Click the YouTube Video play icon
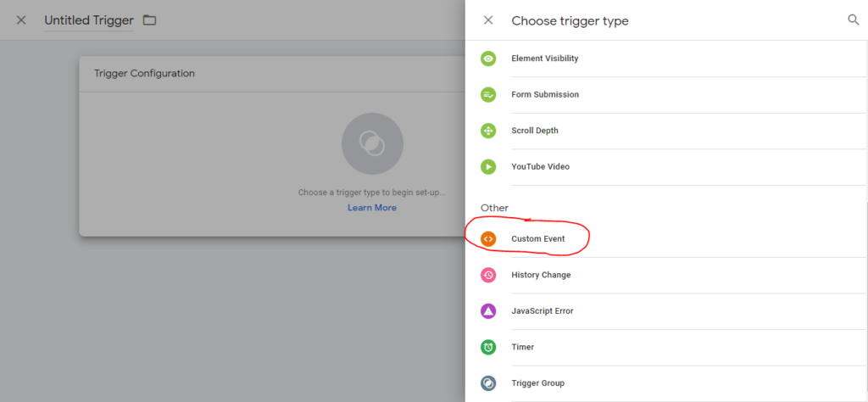Viewport: 868px width, 402px height. 488,167
